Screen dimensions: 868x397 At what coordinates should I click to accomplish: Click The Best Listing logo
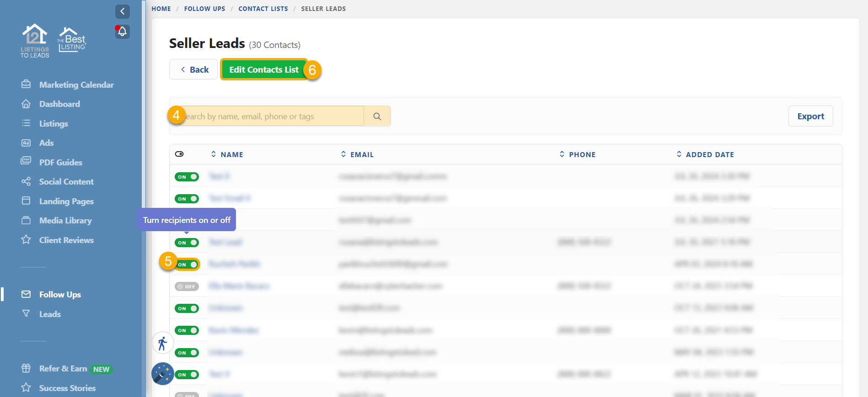point(72,39)
